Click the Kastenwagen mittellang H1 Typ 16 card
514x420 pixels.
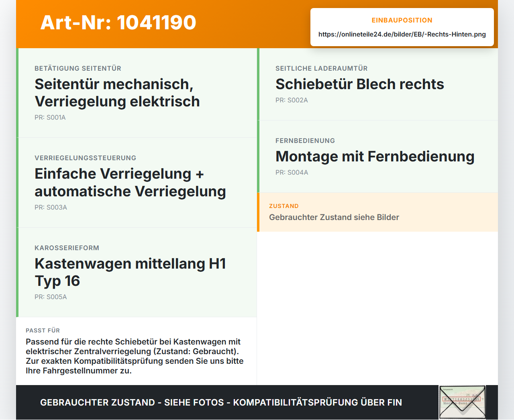point(137,272)
